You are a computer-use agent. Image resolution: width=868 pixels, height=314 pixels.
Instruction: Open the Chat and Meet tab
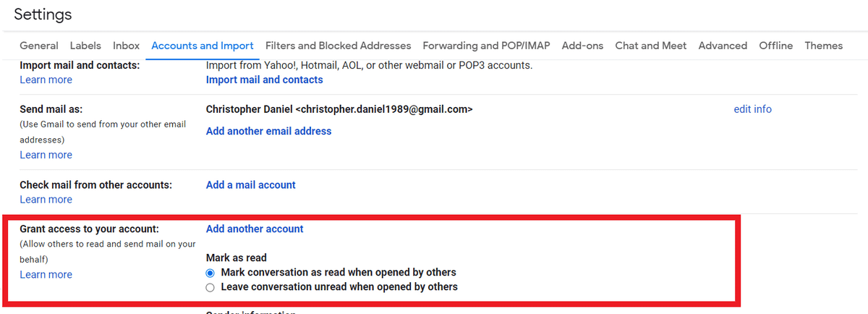[651, 46]
